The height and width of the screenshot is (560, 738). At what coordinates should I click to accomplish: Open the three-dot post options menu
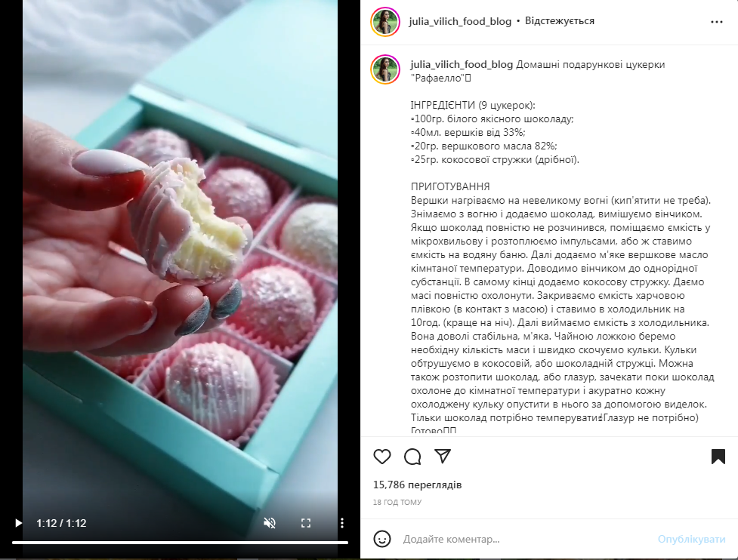[717, 22]
